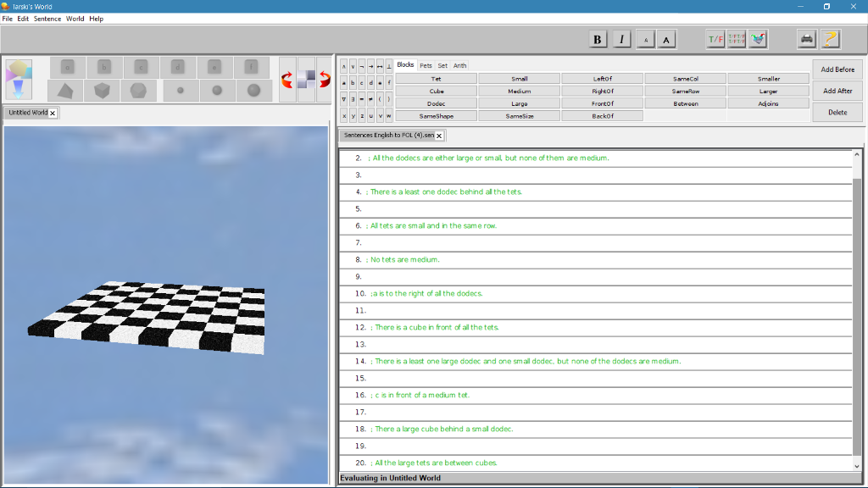Toggle bold formatting

coord(598,38)
